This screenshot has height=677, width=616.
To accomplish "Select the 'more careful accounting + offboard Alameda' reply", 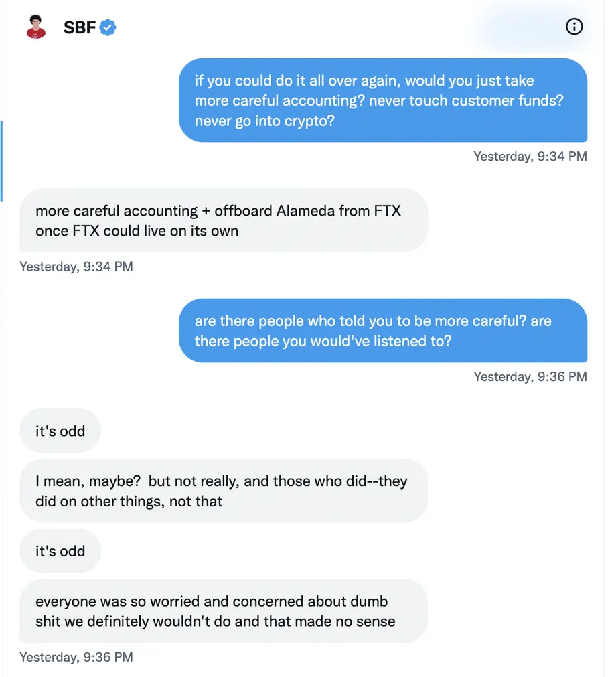I will click(x=224, y=220).
